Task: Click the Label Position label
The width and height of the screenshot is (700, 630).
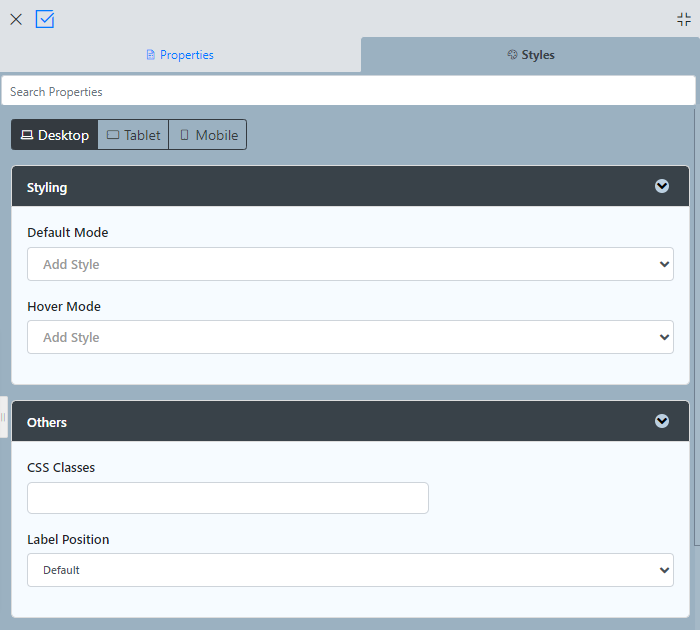Action: (x=68, y=539)
